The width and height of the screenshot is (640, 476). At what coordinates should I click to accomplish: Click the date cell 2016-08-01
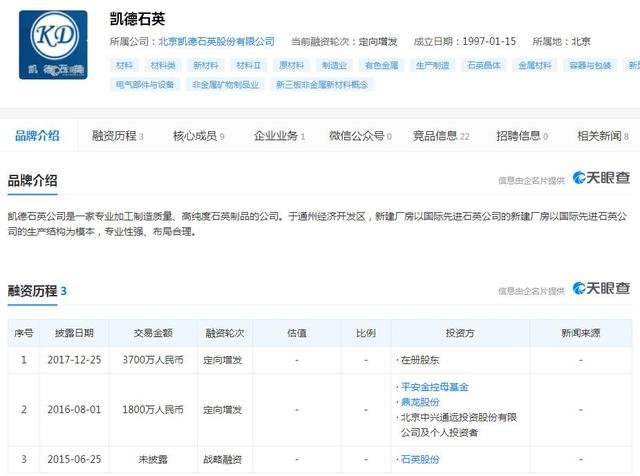click(74, 409)
